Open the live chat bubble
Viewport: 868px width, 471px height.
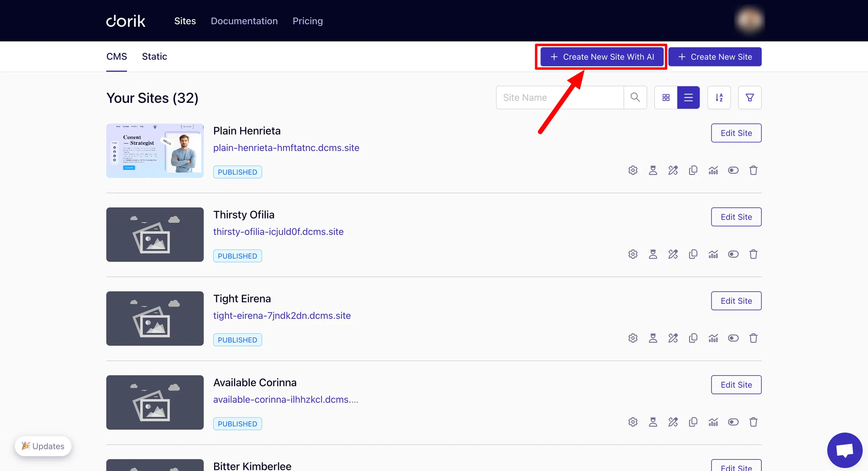844,450
